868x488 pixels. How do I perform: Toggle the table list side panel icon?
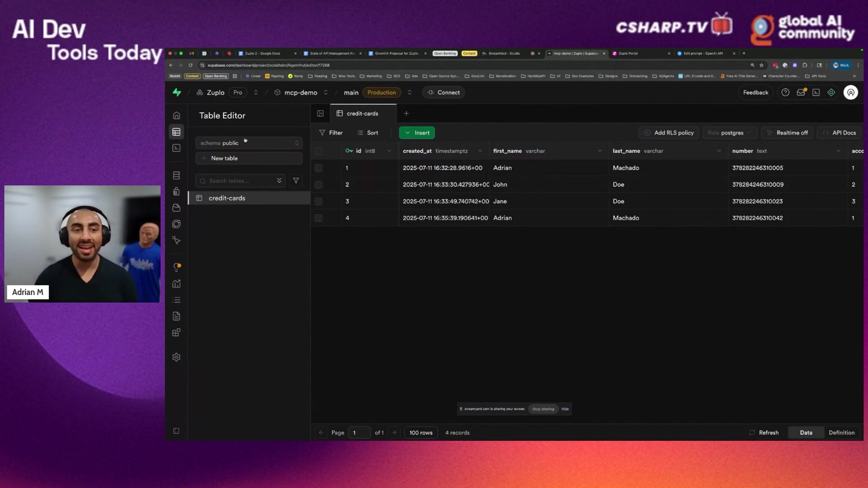point(320,113)
